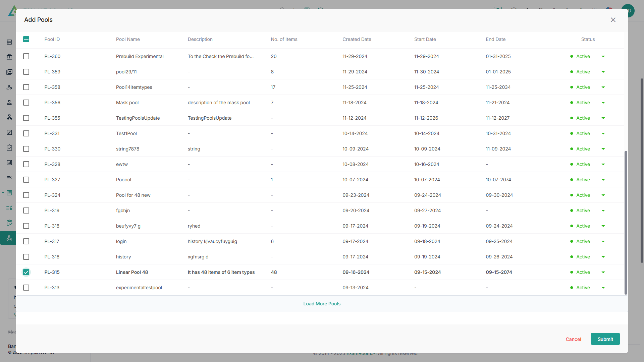Open the status dropdown for PL-313
Screen dimensions: 644x362
(603, 288)
